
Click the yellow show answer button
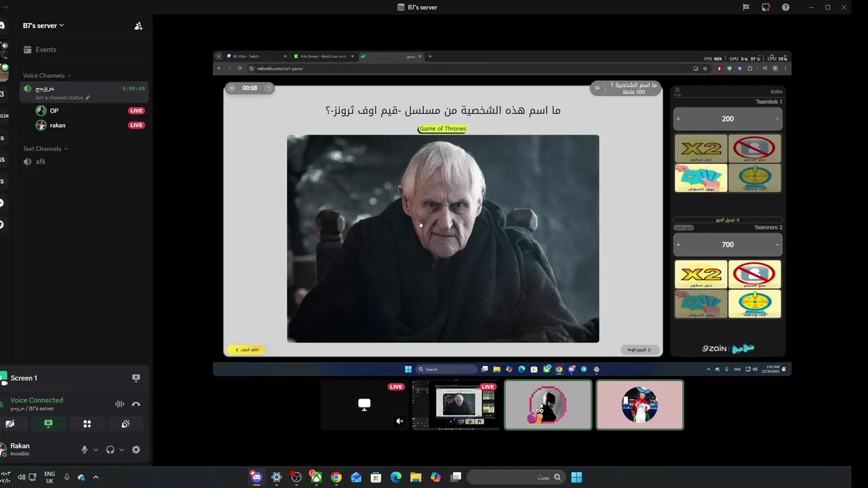click(x=247, y=350)
